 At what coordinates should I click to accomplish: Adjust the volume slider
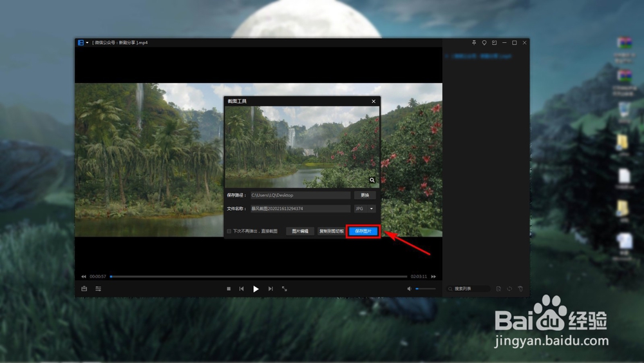coord(426,289)
